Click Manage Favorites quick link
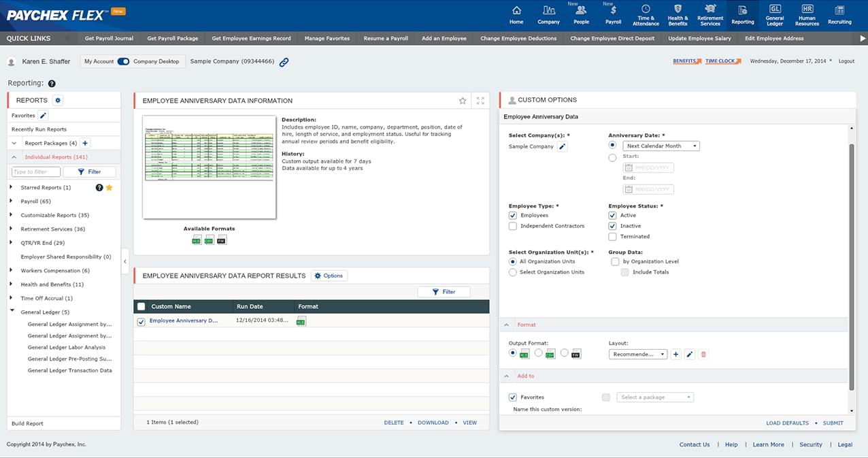 (327, 39)
